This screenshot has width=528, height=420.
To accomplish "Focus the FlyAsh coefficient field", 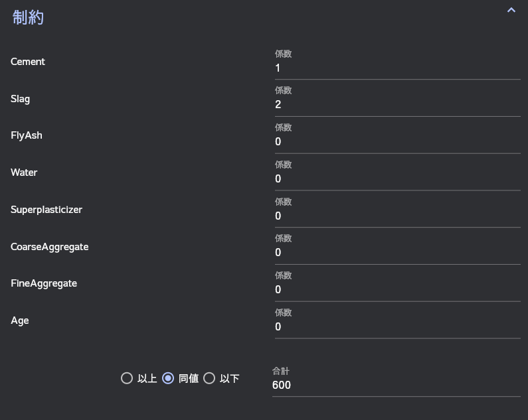I will click(x=397, y=142).
